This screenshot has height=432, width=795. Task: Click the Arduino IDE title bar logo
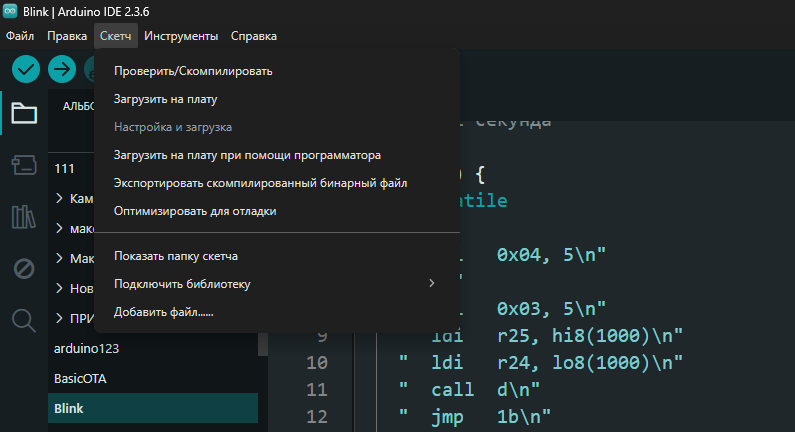click(x=10, y=11)
